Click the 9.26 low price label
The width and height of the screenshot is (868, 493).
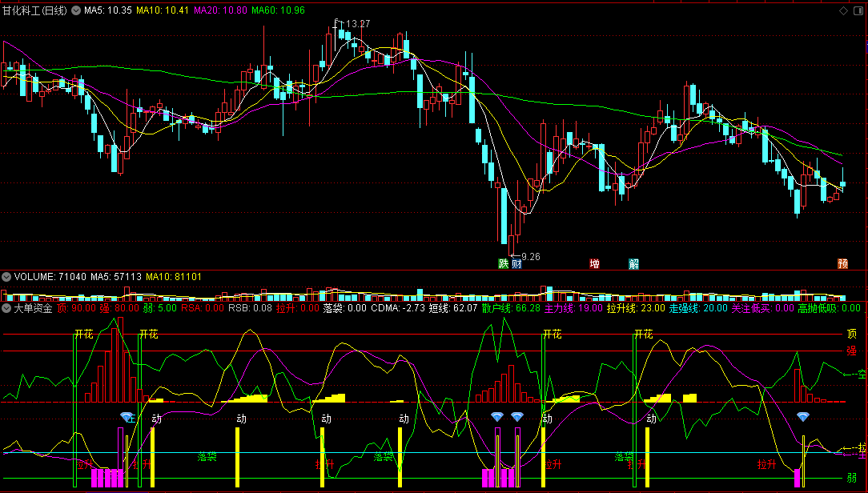530,257
